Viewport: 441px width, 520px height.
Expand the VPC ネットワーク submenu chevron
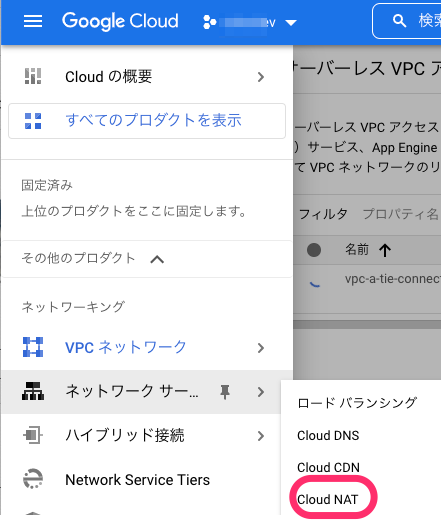pos(261,348)
